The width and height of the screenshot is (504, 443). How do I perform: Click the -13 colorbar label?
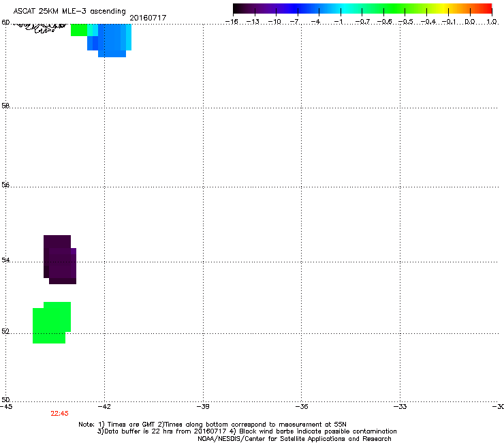(x=253, y=22)
